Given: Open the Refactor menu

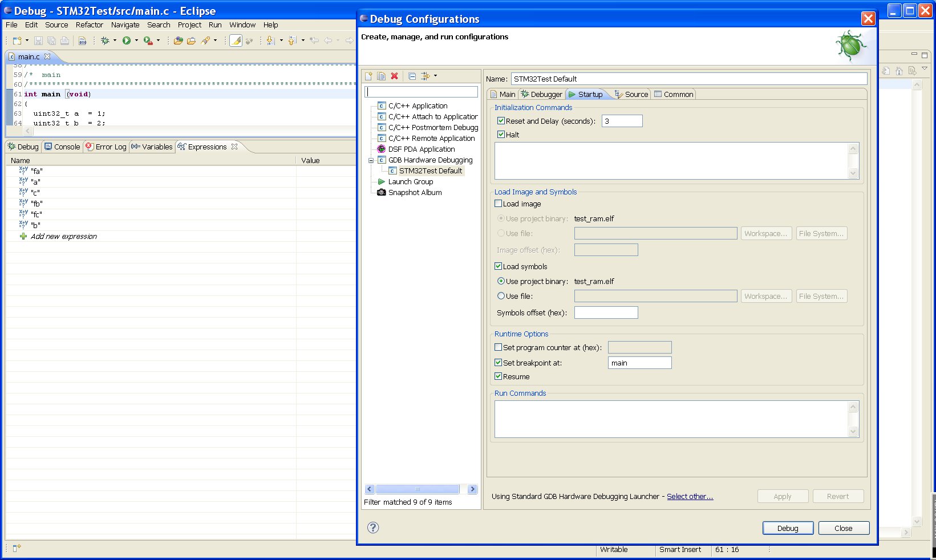Looking at the screenshot, I should 90,25.
